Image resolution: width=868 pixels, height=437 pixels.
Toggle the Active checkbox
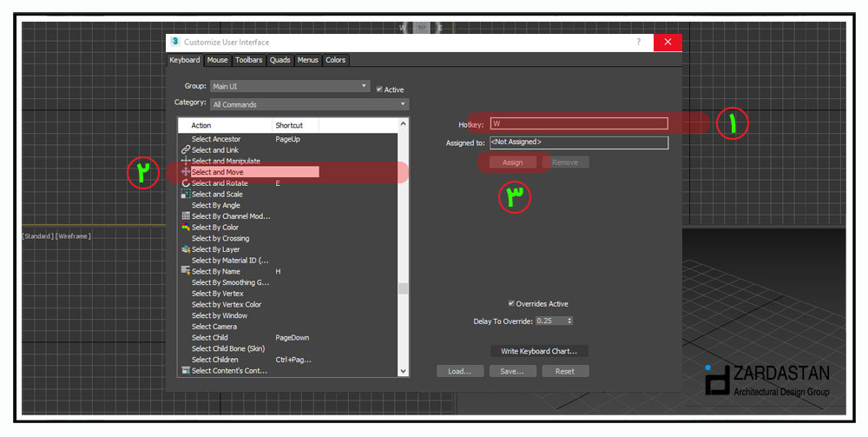pyautogui.click(x=379, y=89)
